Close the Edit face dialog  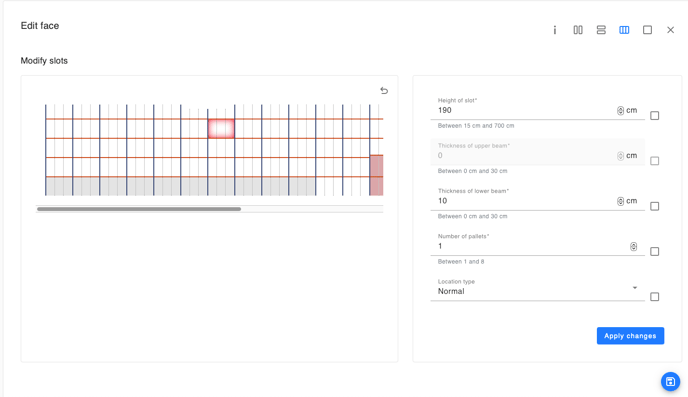coord(670,30)
